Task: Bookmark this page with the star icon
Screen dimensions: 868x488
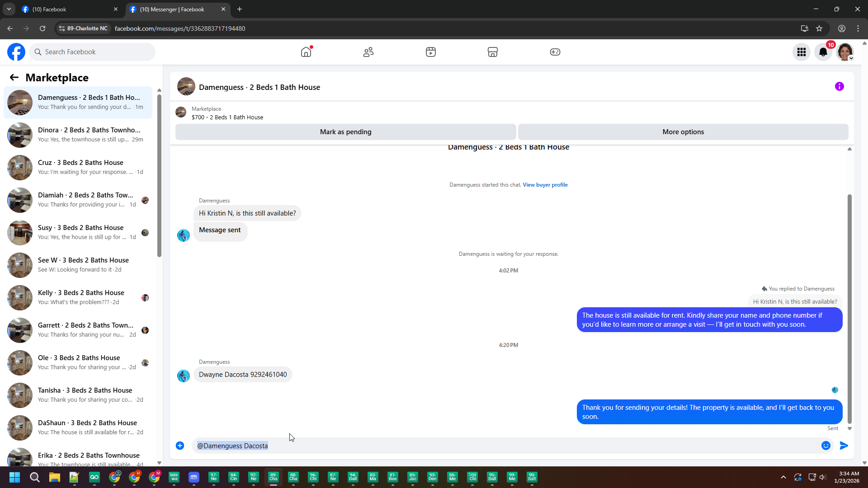Action: [819, 28]
